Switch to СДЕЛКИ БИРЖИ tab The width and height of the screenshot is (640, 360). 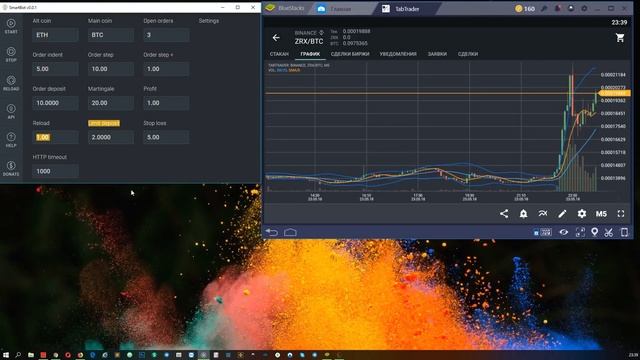coord(350,54)
